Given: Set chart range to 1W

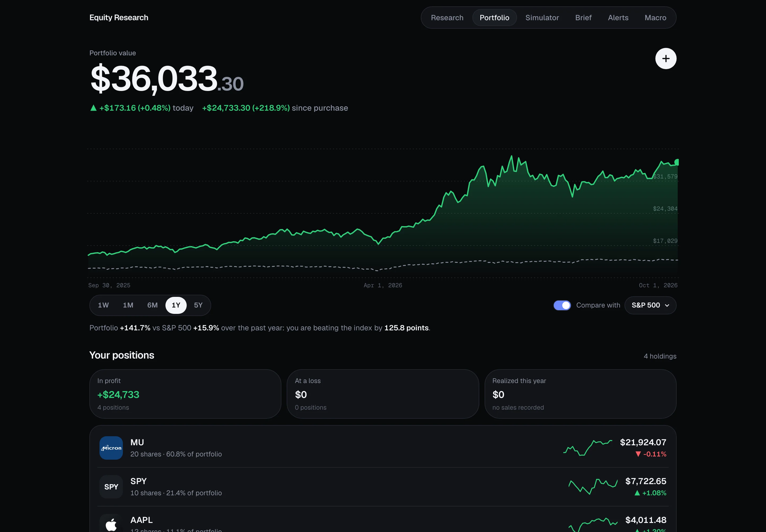Looking at the screenshot, I should click(103, 305).
